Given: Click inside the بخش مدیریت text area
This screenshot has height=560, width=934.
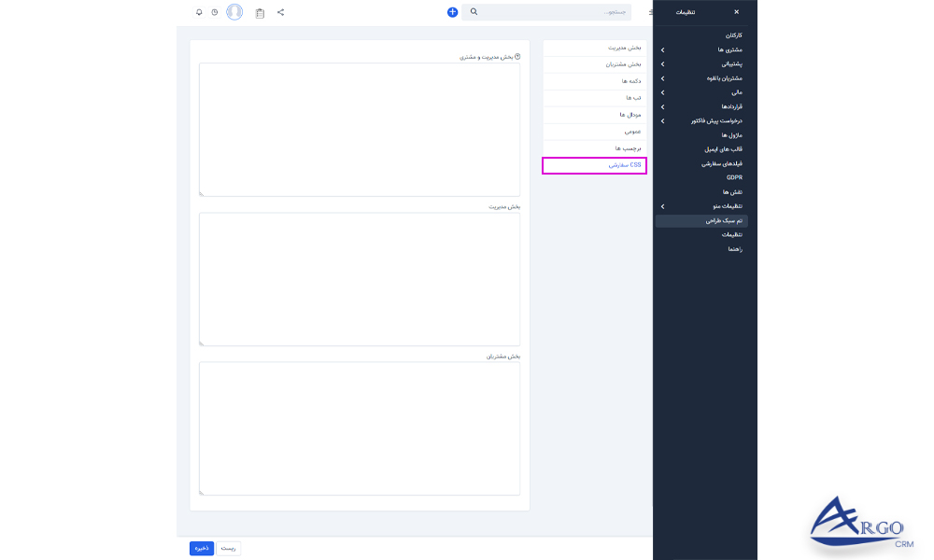Looking at the screenshot, I should click(x=358, y=278).
